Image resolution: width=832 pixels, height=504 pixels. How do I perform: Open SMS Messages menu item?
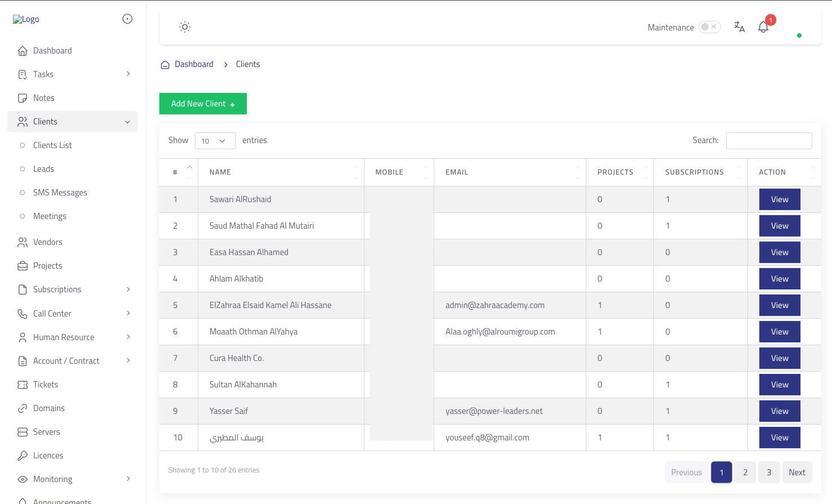60,193
